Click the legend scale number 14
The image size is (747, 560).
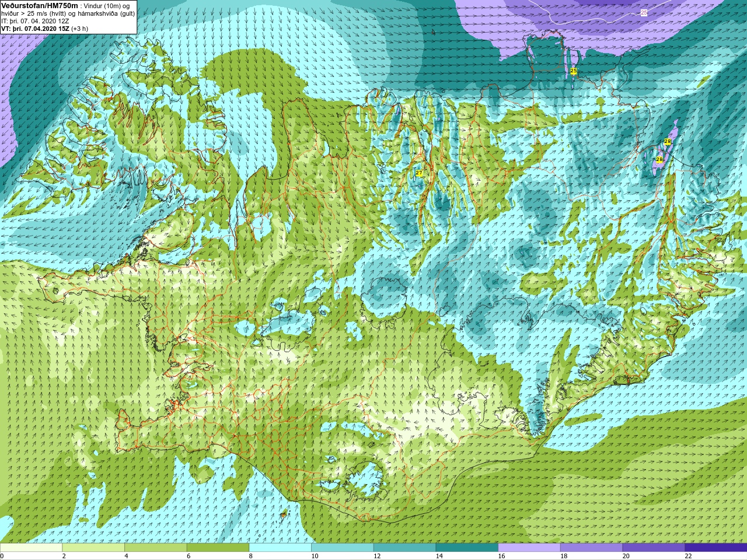(439, 556)
